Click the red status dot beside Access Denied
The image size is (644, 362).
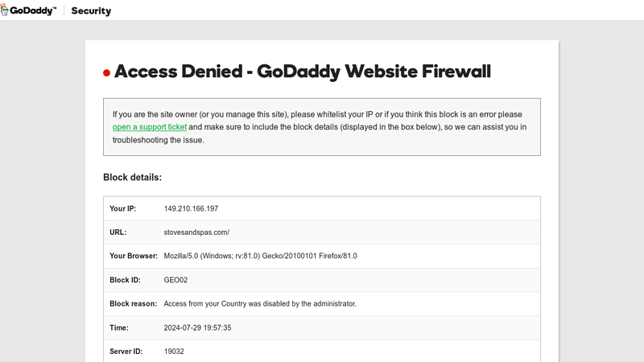coord(107,73)
